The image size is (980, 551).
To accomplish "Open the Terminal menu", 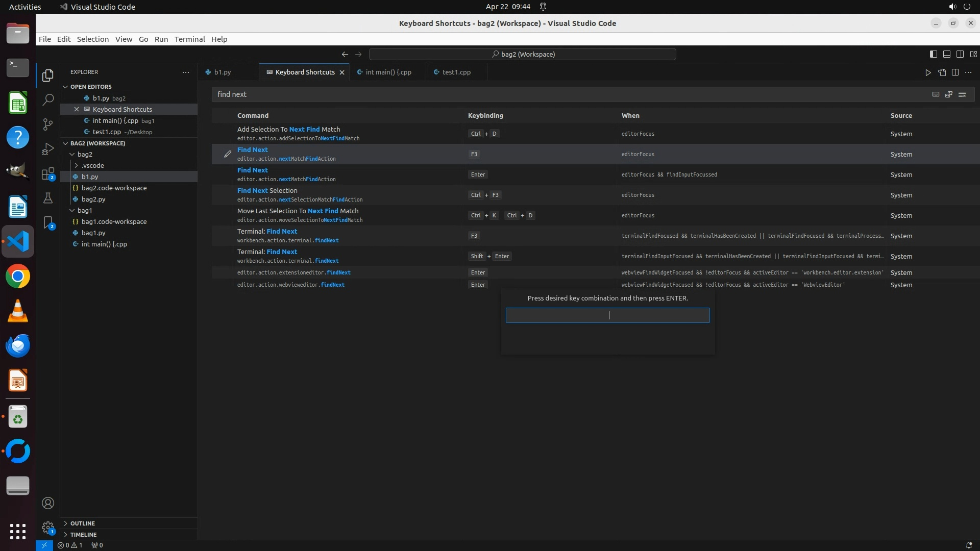I will click(189, 39).
